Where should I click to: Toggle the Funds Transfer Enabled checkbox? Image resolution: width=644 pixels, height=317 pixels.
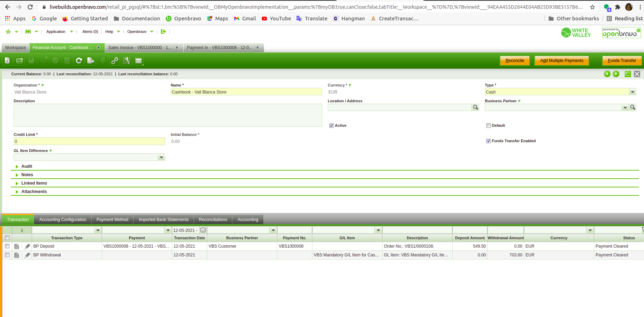point(488,141)
